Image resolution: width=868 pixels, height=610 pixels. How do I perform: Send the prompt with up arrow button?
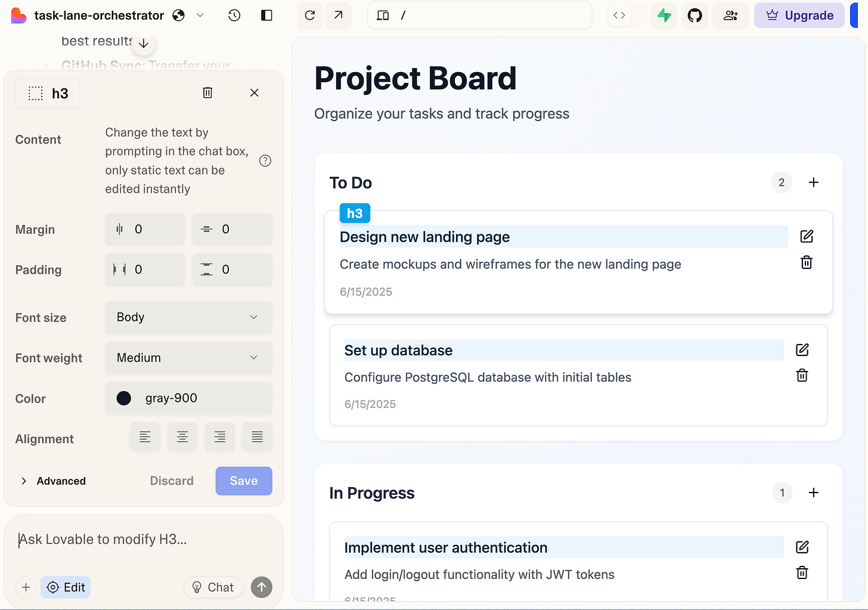click(262, 587)
